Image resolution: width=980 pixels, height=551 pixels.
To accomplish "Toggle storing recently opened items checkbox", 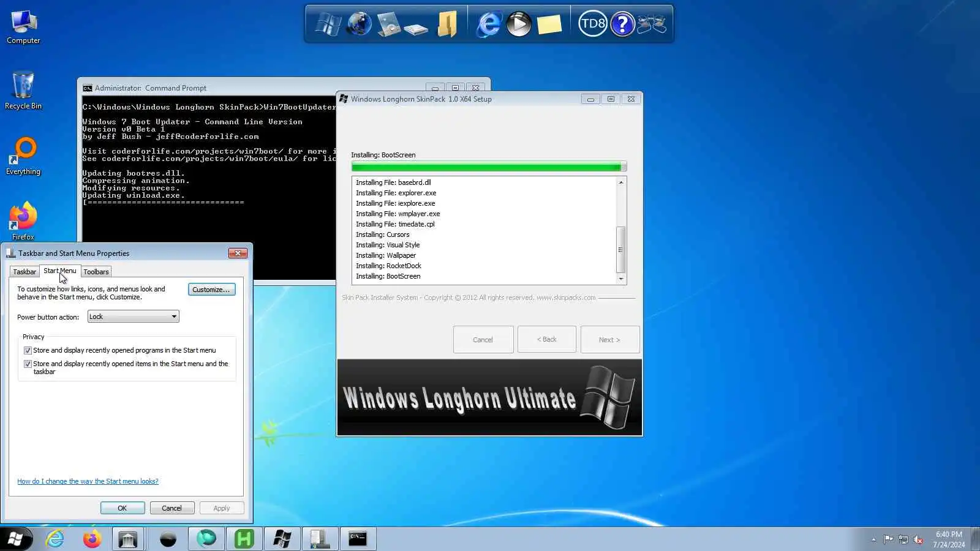I will [28, 364].
